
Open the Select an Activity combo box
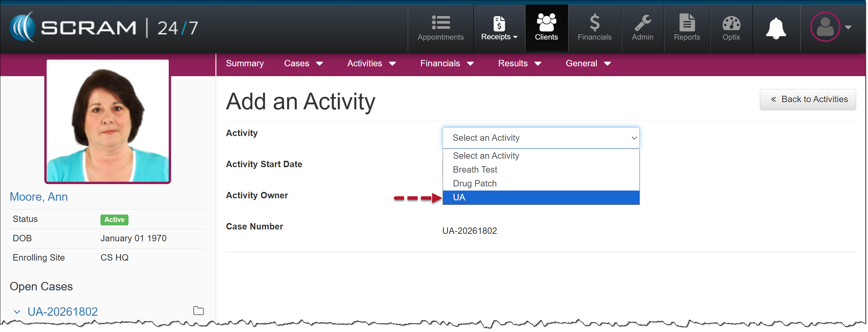[540, 138]
